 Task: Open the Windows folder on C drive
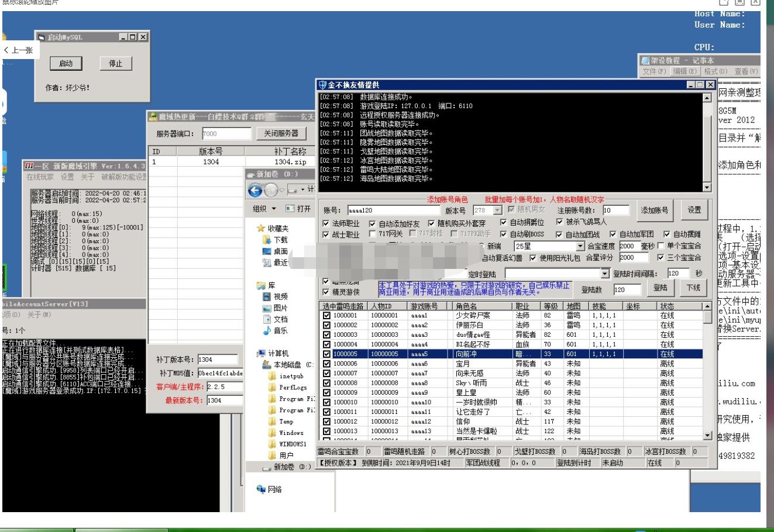[x=273, y=433]
